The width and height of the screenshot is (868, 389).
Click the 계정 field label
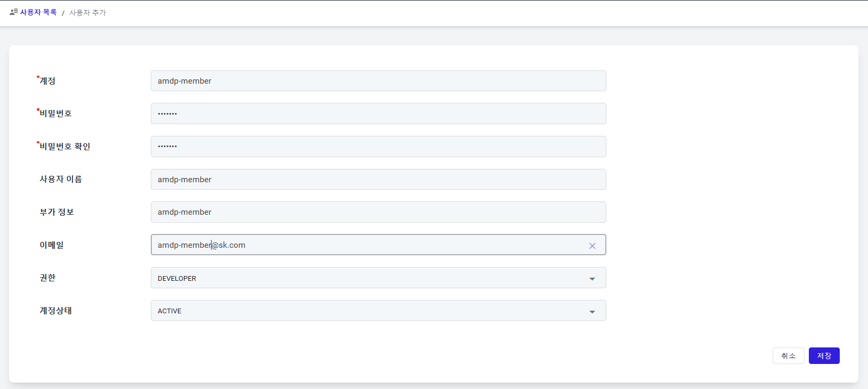pyautogui.click(x=47, y=81)
